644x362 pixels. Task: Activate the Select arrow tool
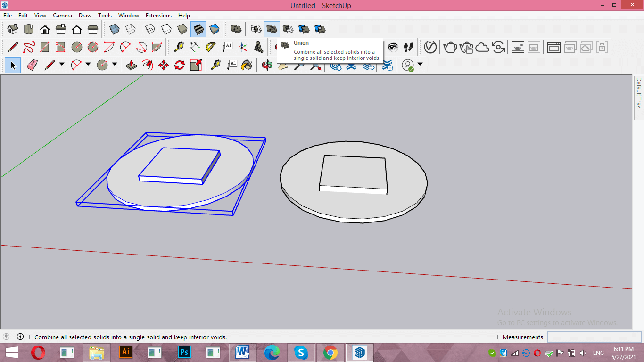click(13, 65)
